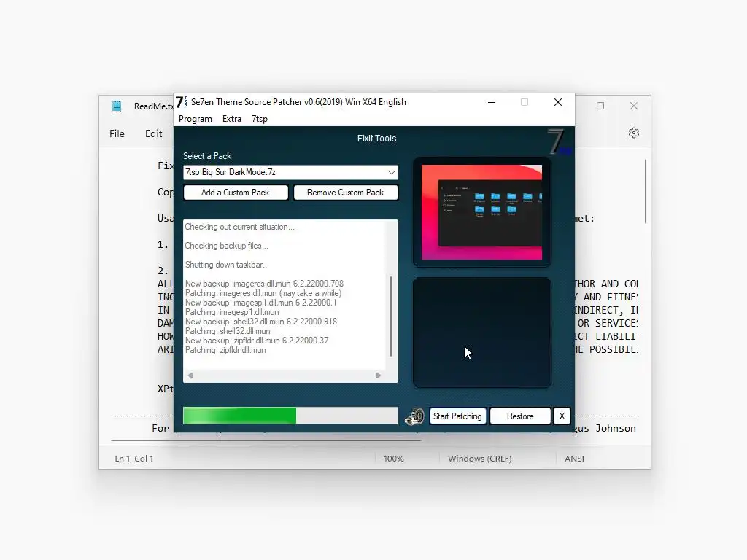Open File menu in Notepad window
Screen dimensions: 747x560
(x=117, y=134)
